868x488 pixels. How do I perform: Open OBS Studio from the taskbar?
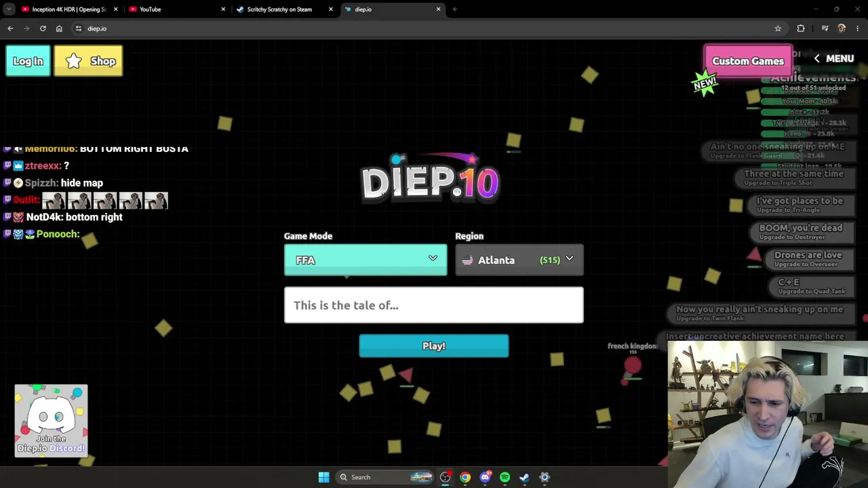coord(445,477)
